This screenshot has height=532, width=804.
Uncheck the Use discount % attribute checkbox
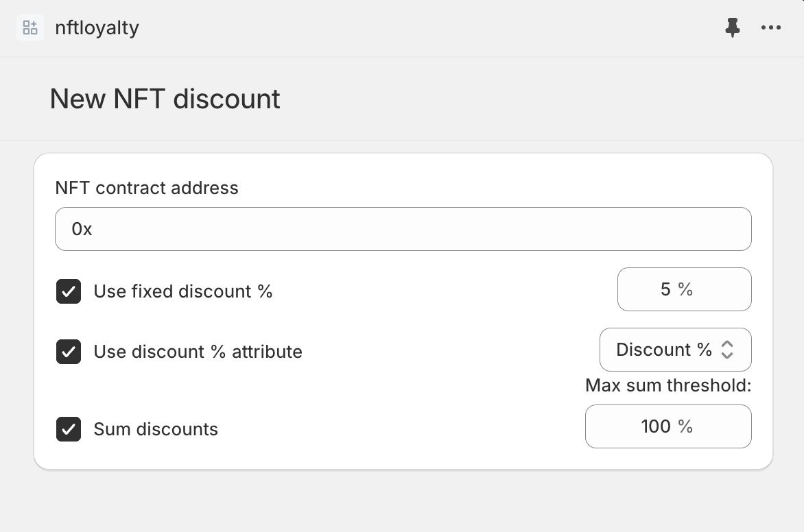[x=69, y=352]
